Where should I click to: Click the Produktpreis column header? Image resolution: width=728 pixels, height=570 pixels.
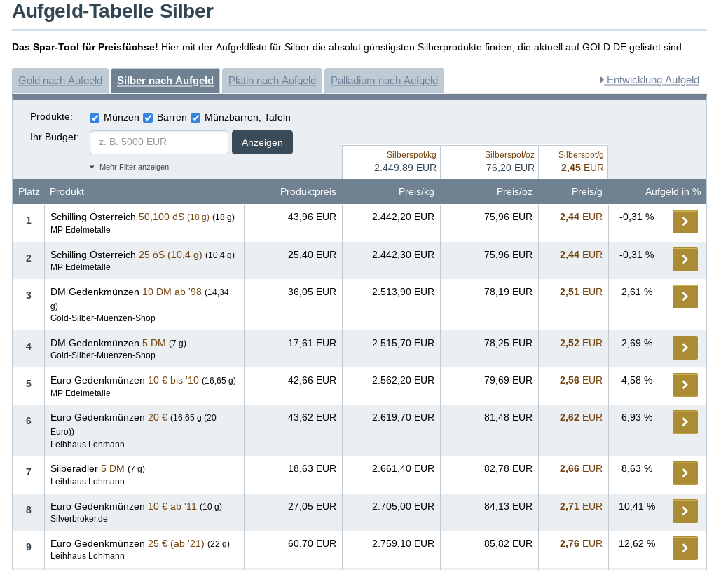pyautogui.click(x=308, y=192)
